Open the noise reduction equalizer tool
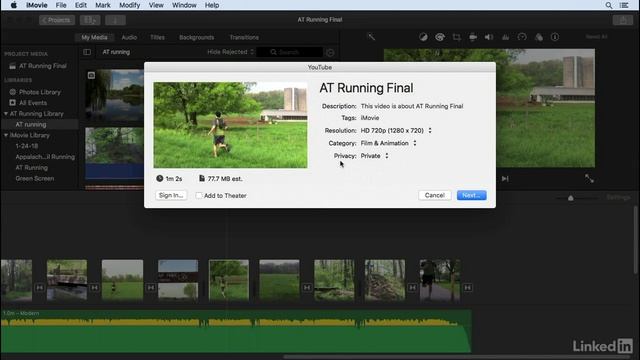Screen dimensions: 640x360 505,37
